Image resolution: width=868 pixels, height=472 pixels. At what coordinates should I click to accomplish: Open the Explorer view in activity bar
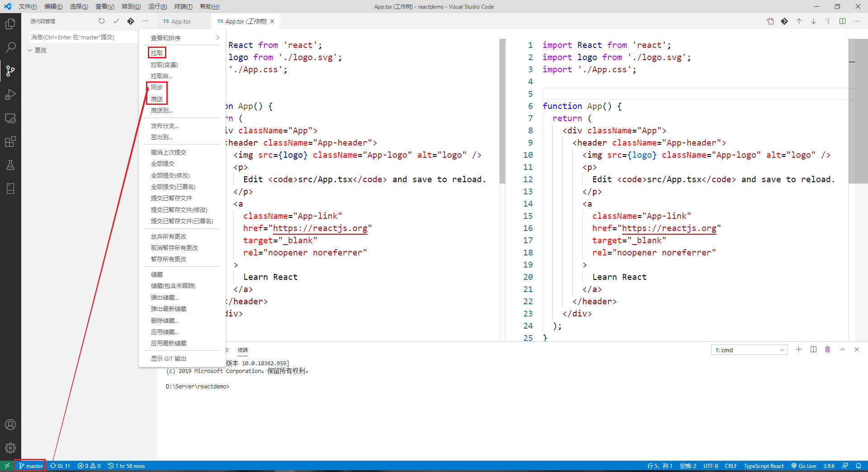[10, 24]
